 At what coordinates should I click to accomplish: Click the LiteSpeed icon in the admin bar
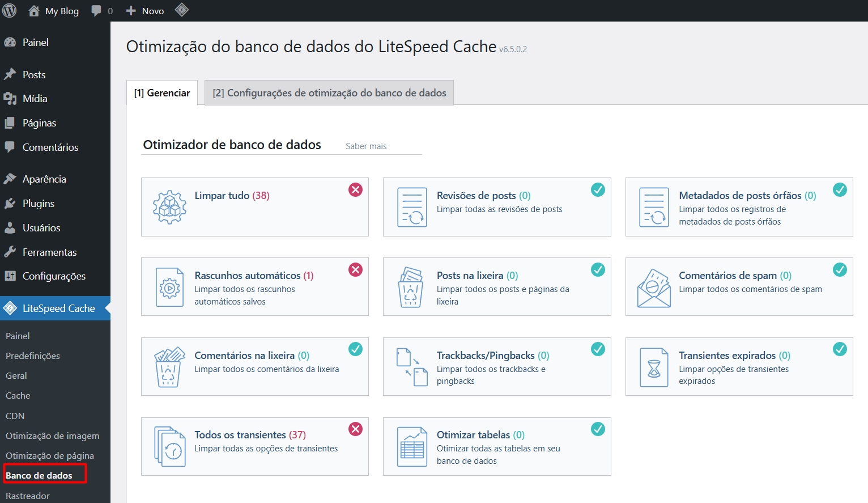[x=182, y=10]
